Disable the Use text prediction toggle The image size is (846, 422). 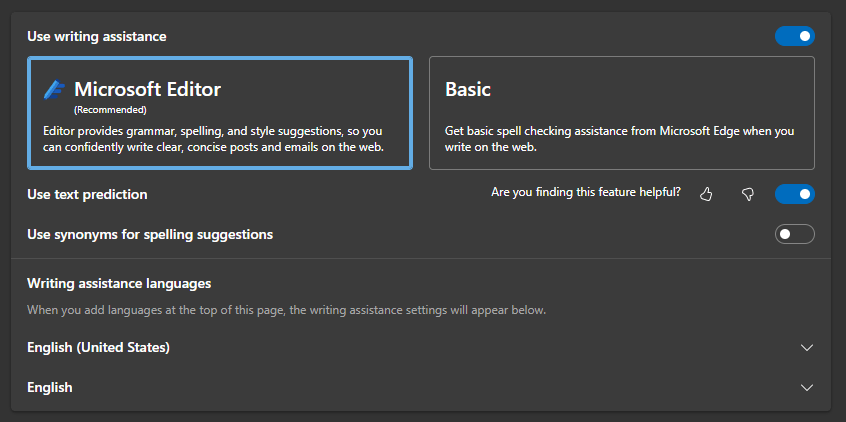pos(795,194)
